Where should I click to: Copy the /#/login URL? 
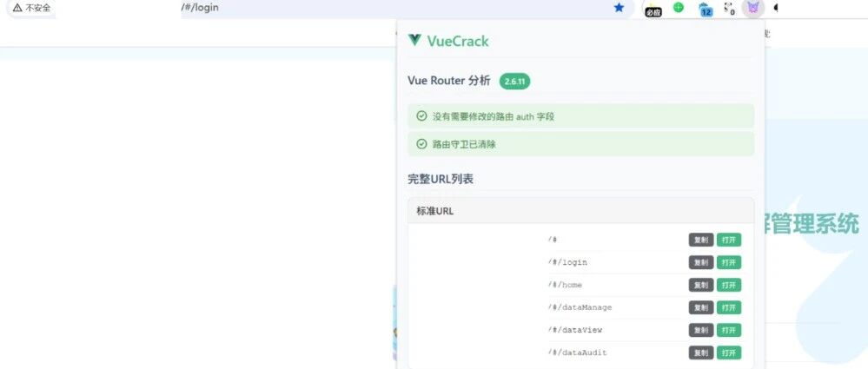(701, 262)
